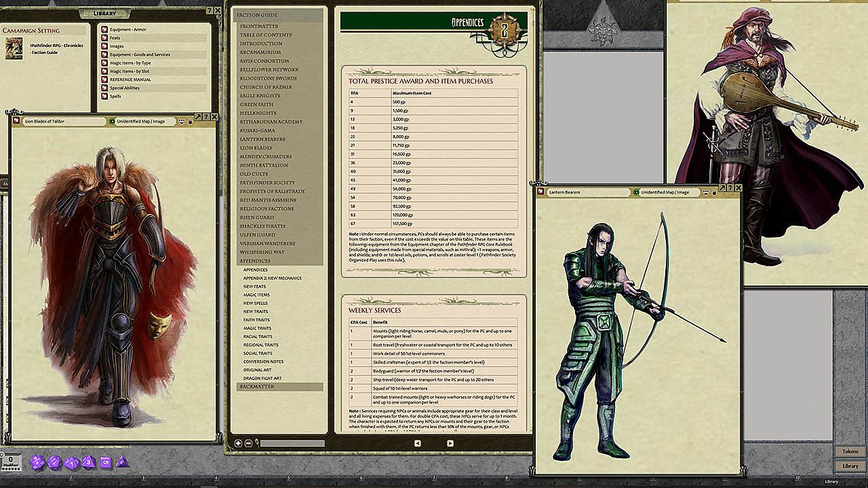The width and height of the screenshot is (868, 488).
Task: Pick the purple d4 pyramid die
Action: pos(122,462)
